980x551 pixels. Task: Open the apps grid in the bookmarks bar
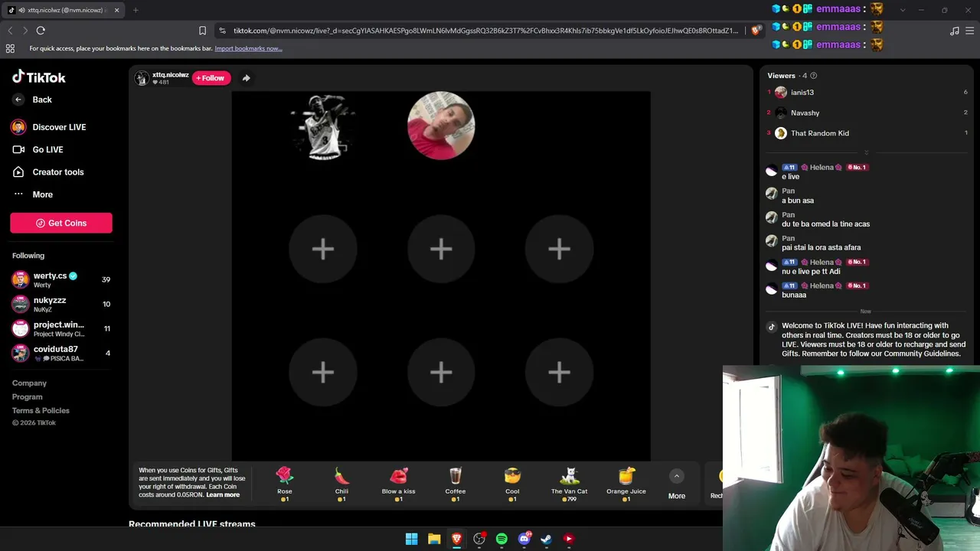[x=10, y=49]
